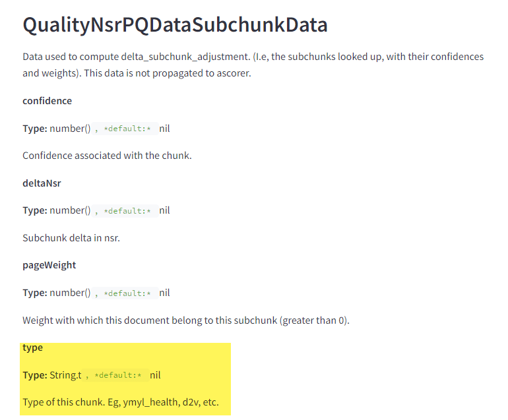Click the default code snippet under confidence

point(125,129)
